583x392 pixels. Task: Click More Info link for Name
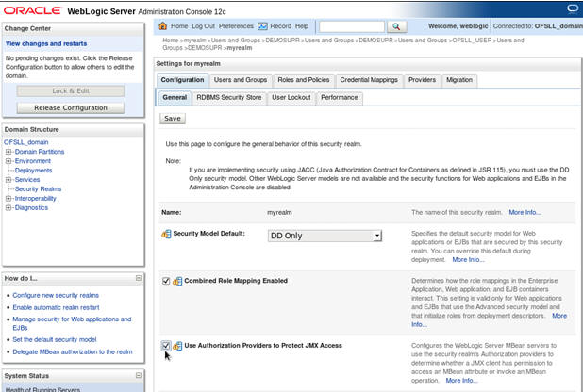click(525, 213)
